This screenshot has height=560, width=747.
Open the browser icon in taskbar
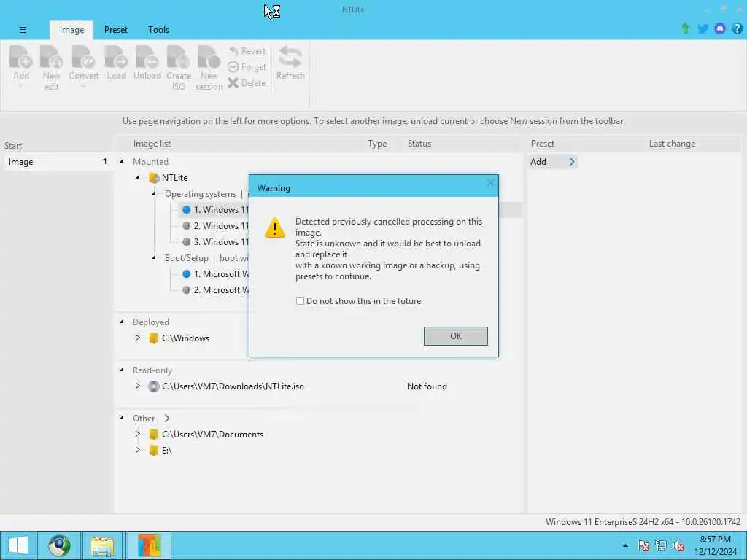[x=59, y=545]
